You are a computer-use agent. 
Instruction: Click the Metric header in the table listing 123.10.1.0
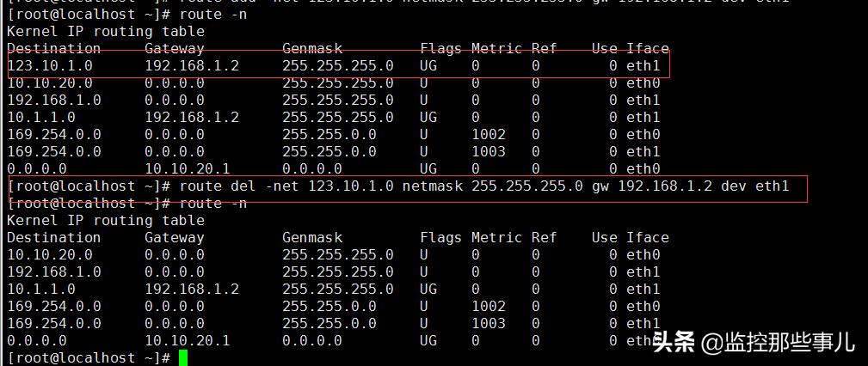point(496,49)
